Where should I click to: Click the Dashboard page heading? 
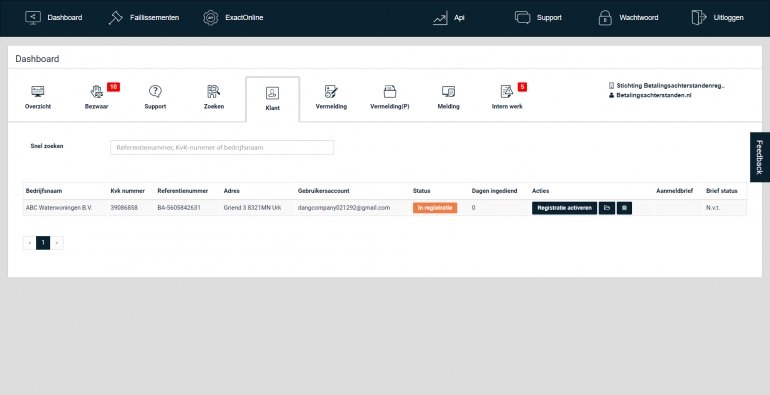click(37, 59)
